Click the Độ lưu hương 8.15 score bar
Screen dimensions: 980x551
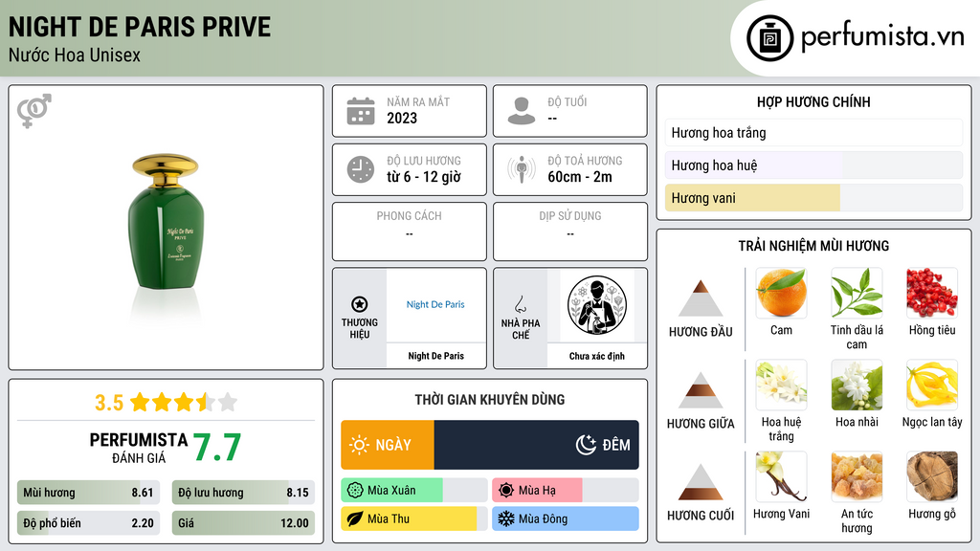[243, 493]
